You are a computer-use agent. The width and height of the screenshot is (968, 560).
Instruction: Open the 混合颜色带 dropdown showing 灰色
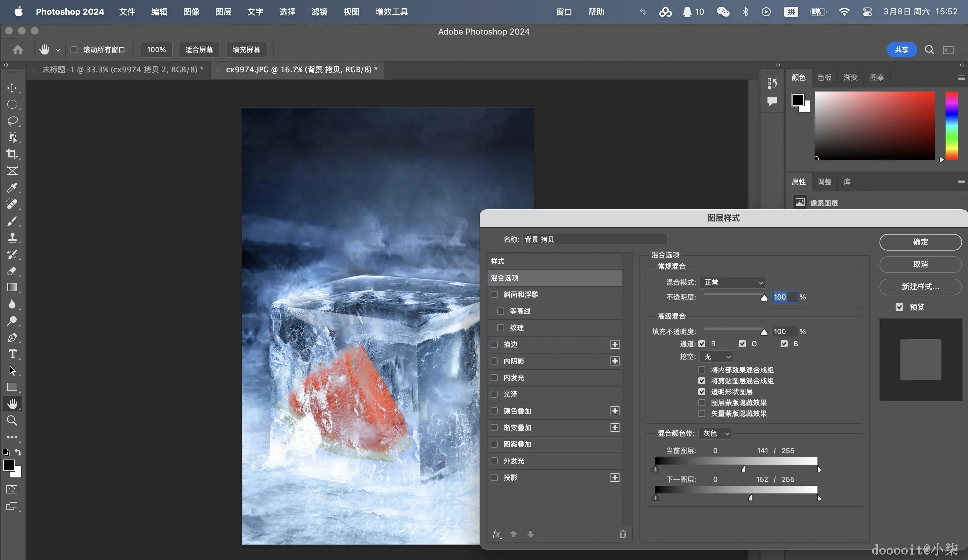pos(715,433)
